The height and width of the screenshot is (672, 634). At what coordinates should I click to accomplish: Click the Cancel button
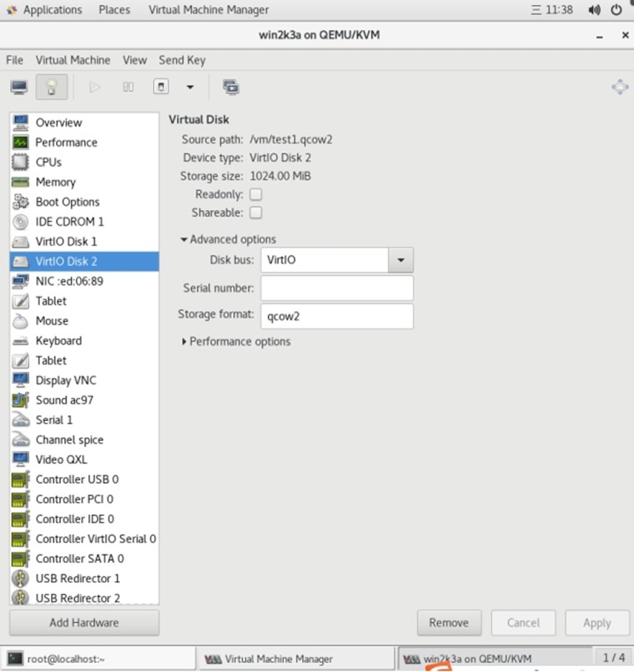[523, 623]
